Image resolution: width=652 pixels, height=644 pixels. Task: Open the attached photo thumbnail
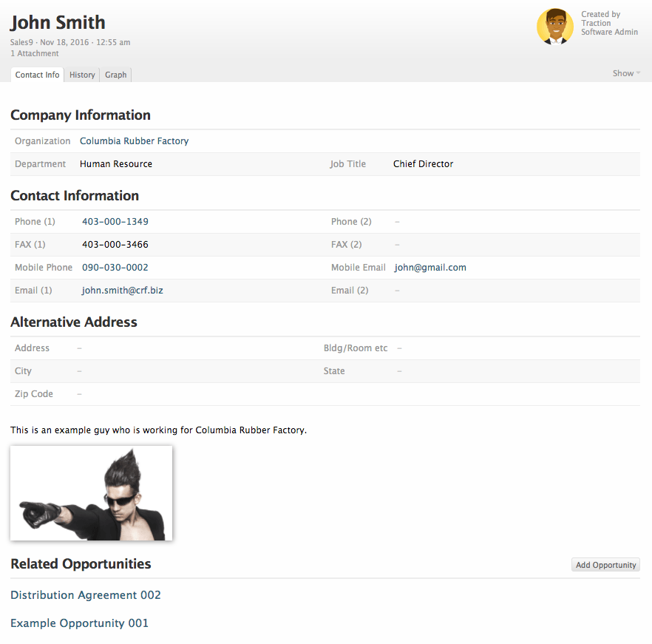pyautogui.click(x=91, y=492)
